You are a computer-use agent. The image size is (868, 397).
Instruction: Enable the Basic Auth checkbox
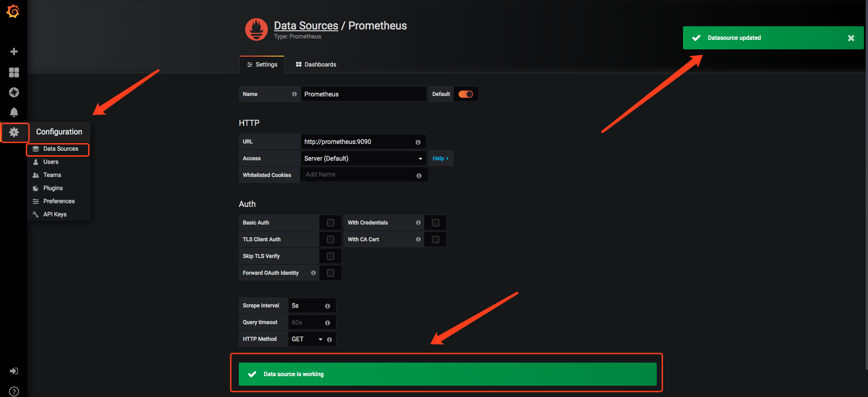[x=331, y=223]
